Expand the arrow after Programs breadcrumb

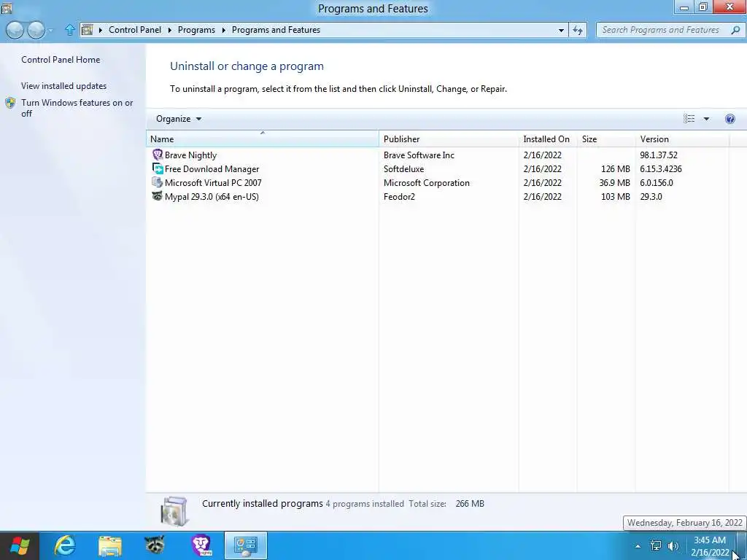[x=223, y=30]
